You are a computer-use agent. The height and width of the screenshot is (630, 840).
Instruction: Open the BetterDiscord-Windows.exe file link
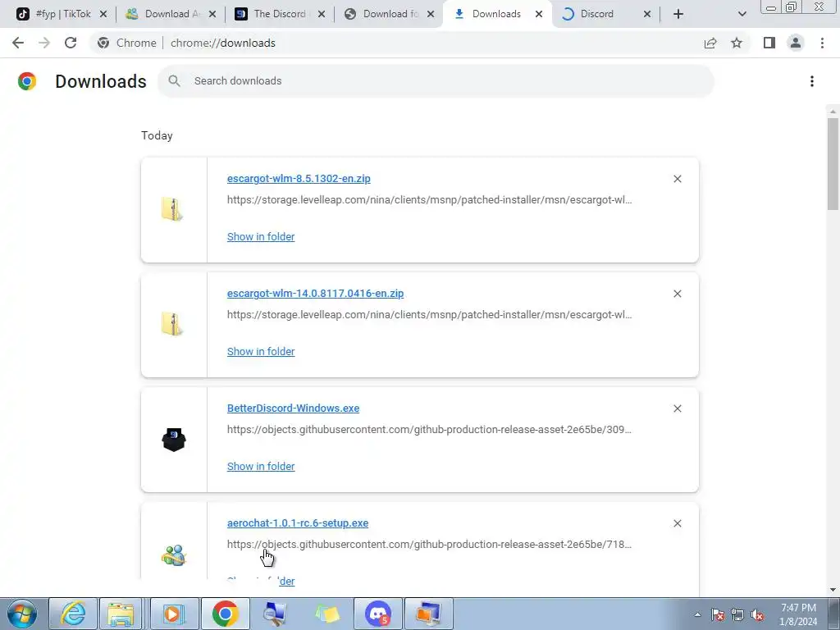tap(293, 409)
